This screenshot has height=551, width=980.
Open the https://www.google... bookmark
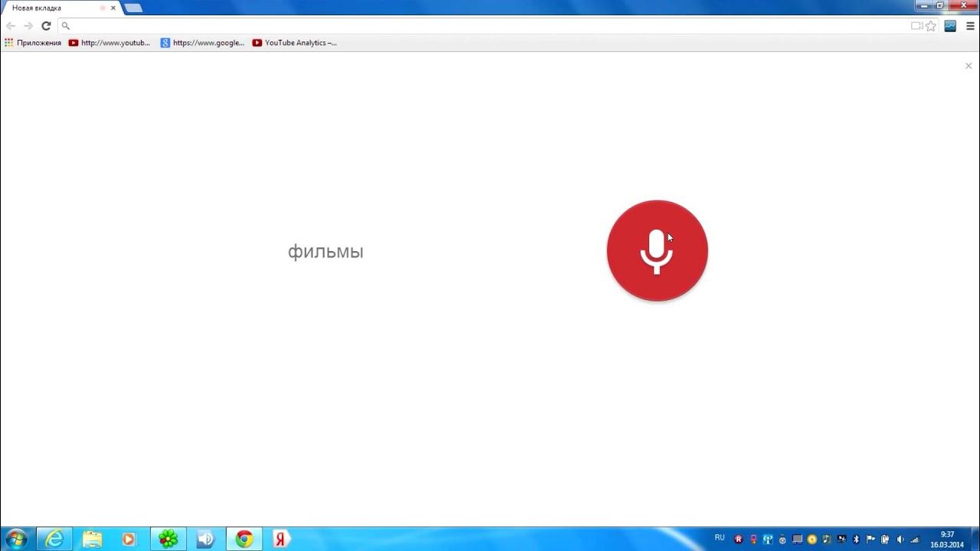point(202,43)
